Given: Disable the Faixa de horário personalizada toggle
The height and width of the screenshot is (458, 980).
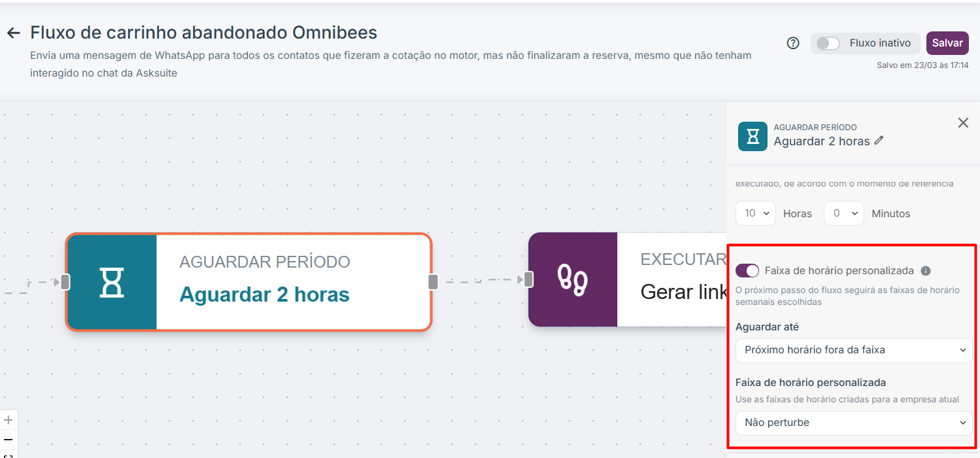Looking at the screenshot, I should (x=747, y=271).
